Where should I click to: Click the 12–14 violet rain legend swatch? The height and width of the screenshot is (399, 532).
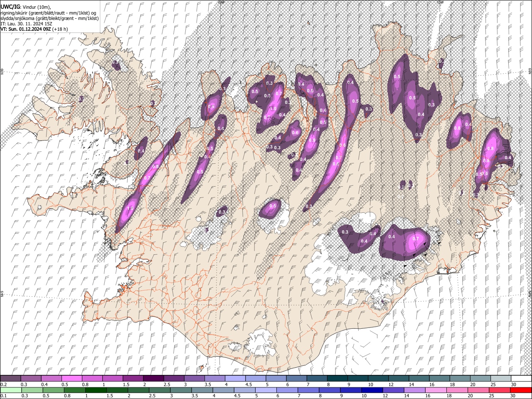[393, 390]
